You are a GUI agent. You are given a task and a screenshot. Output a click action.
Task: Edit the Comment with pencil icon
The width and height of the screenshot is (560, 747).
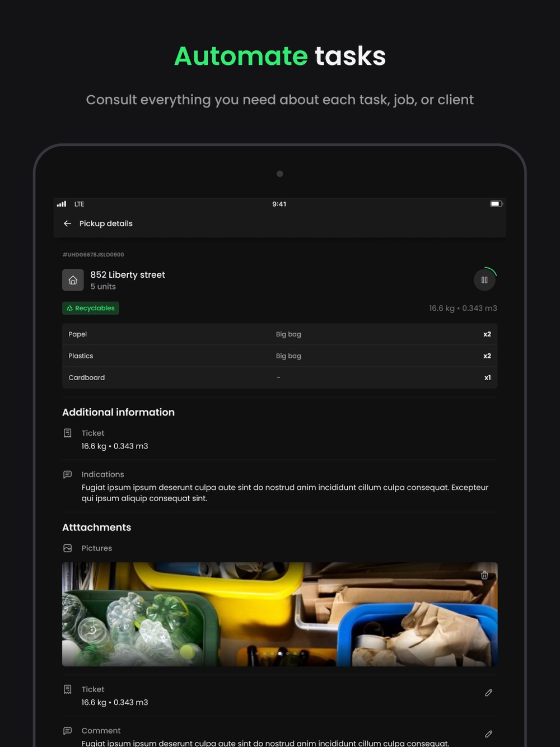[x=488, y=734]
